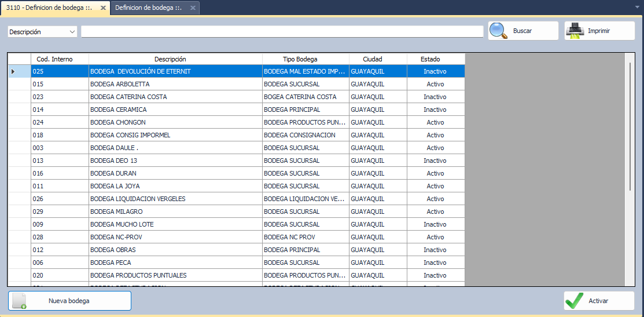This screenshot has height=317, width=644.
Task: Switch to the second Definicion de bodega tab
Action: click(x=148, y=8)
